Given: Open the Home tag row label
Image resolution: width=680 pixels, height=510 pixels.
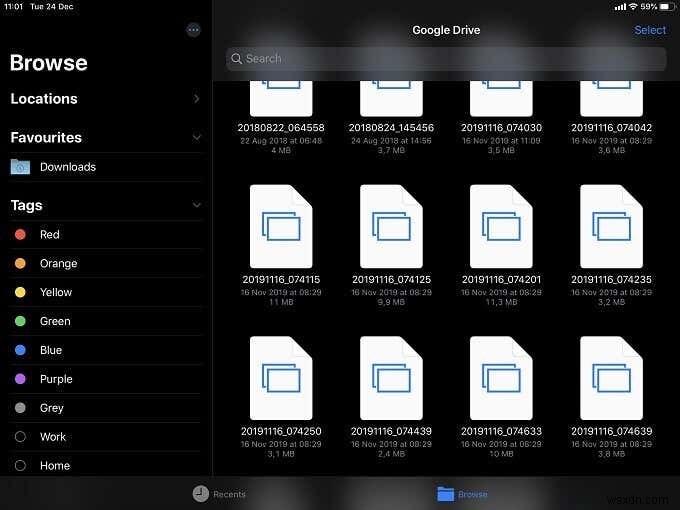Looking at the screenshot, I should coord(55,466).
